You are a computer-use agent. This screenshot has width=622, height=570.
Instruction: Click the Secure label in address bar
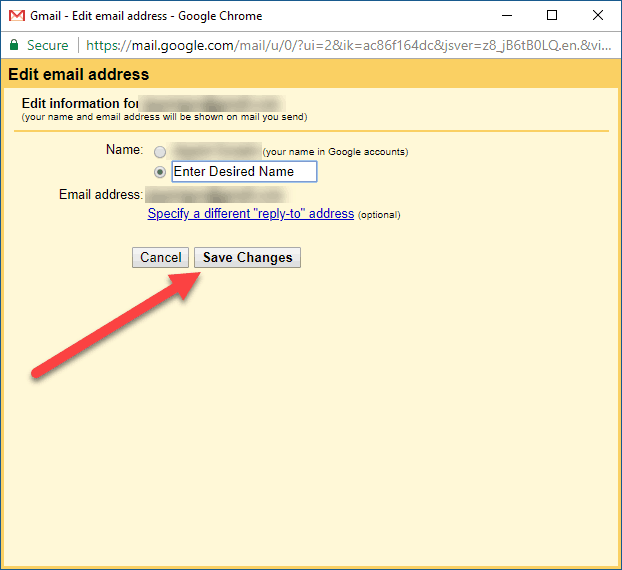(48, 45)
